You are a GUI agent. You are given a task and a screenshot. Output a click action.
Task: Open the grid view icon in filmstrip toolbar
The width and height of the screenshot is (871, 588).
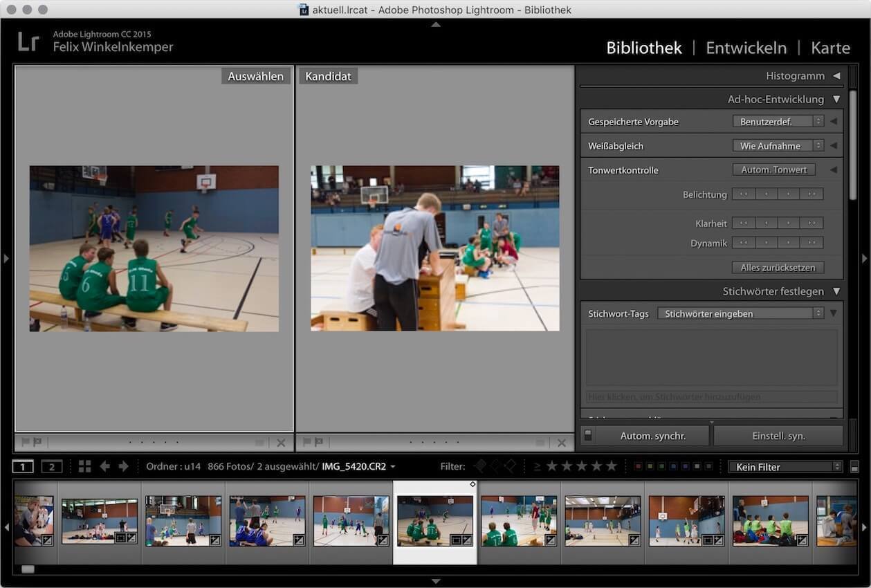(84, 467)
